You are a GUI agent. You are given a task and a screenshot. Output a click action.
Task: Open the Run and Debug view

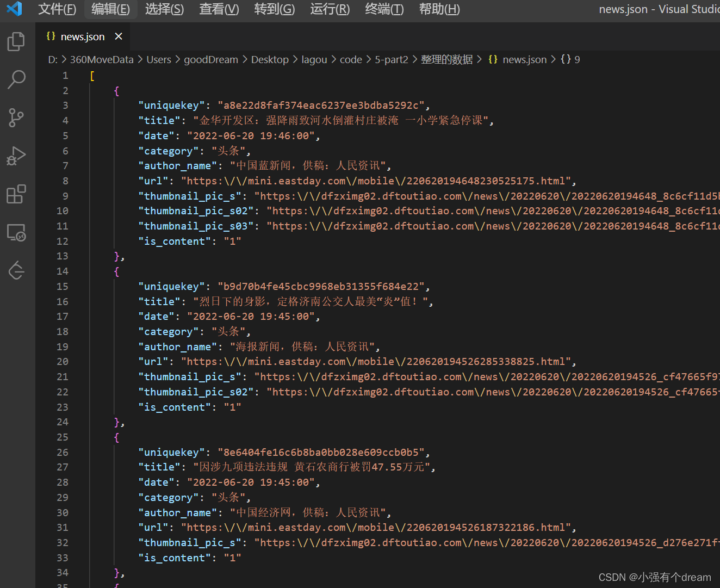click(x=16, y=156)
